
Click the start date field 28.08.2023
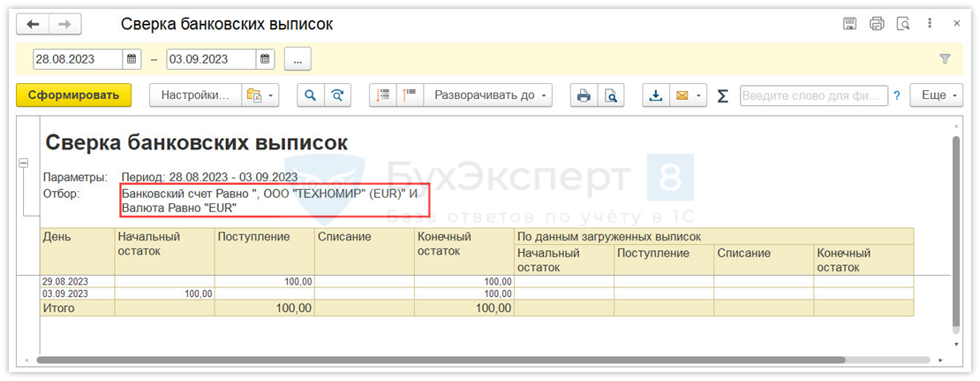coord(78,59)
